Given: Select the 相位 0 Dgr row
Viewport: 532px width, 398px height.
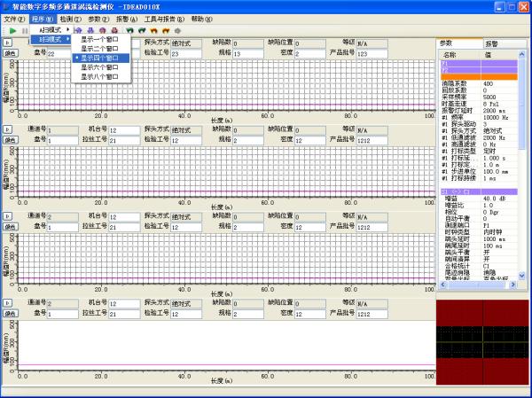Looking at the screenshot, I should tap(479, 212).
